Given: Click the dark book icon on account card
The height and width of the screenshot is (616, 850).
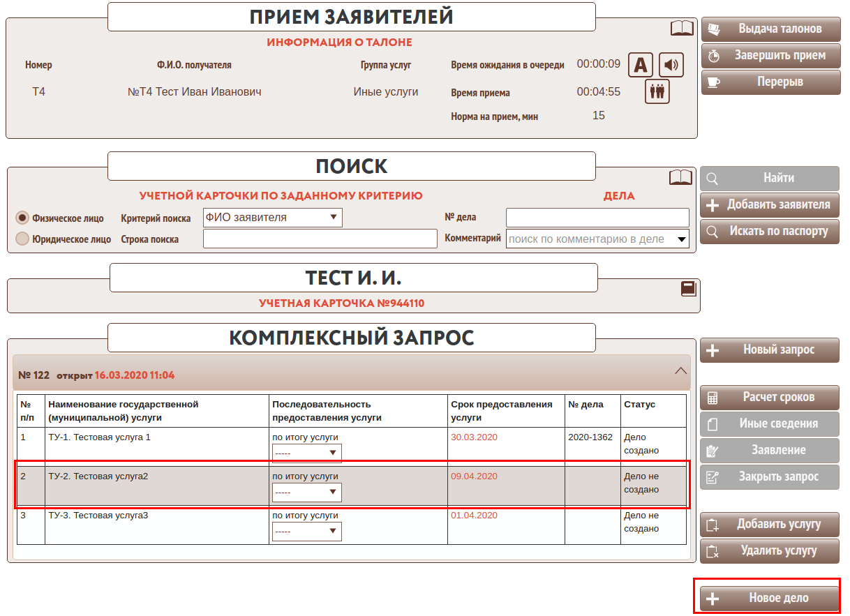Looking at the screenshot, I should coord(688,289).
